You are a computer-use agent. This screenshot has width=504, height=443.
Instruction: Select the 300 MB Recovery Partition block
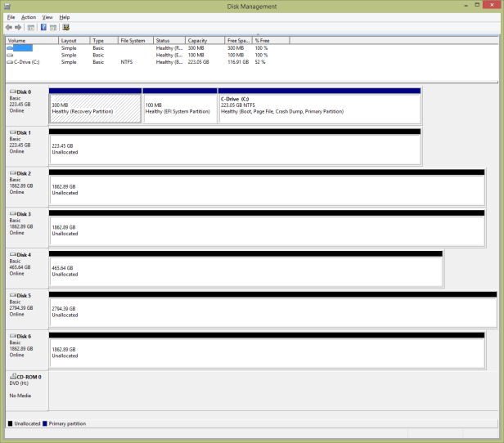coord(95,108)
